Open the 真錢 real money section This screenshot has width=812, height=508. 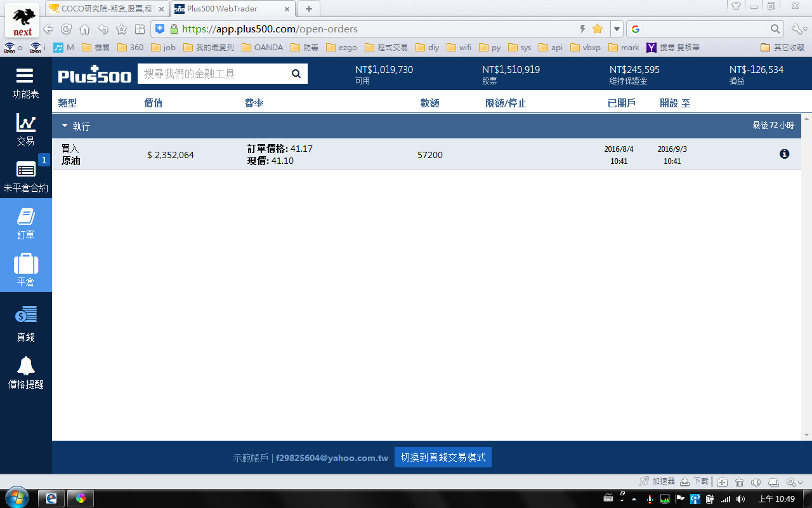25,324
